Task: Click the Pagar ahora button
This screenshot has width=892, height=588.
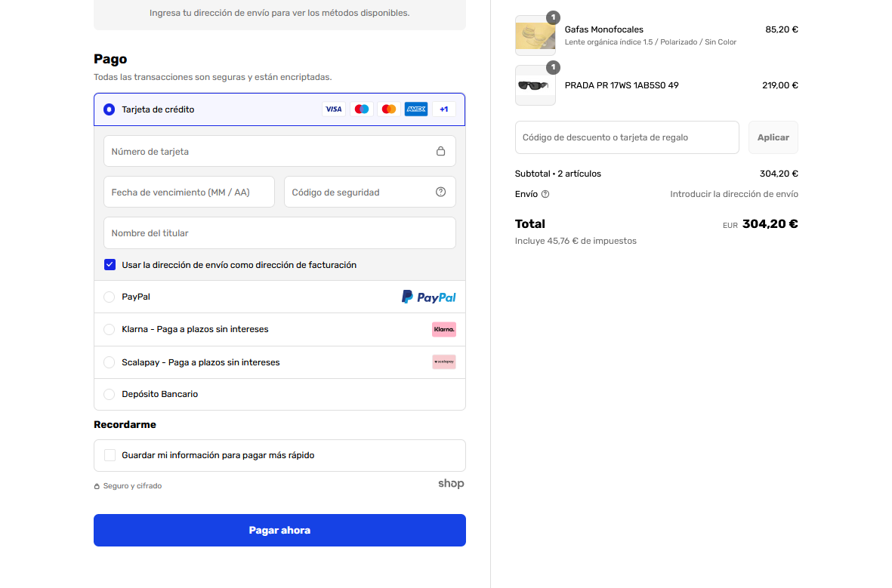Action: [x=280, y=530]
